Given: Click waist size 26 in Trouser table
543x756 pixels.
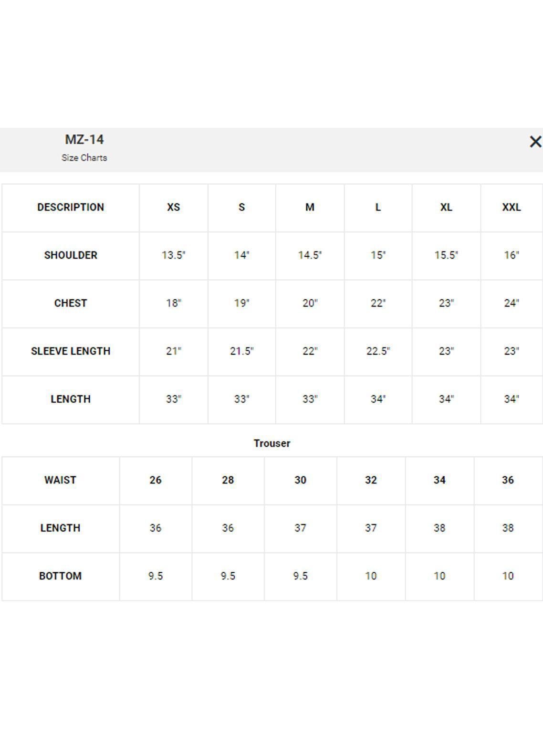Looking at the screenshot, I should (x=156, y=480).
